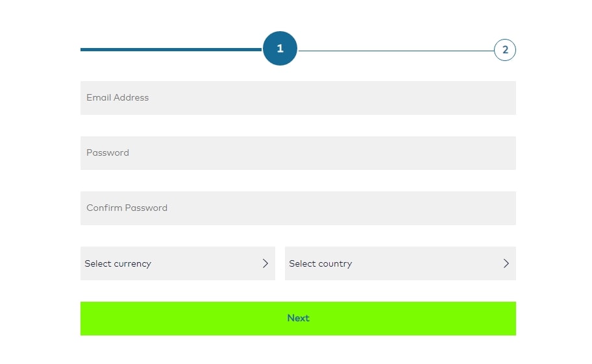
Task: Click the "Select currency" label text
Action: 117,263
